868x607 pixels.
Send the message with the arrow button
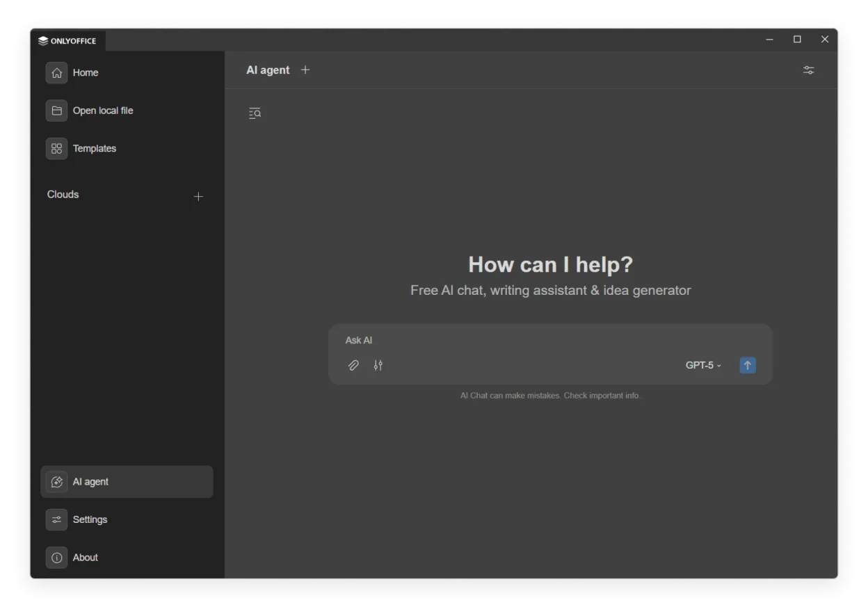point(748,365)
